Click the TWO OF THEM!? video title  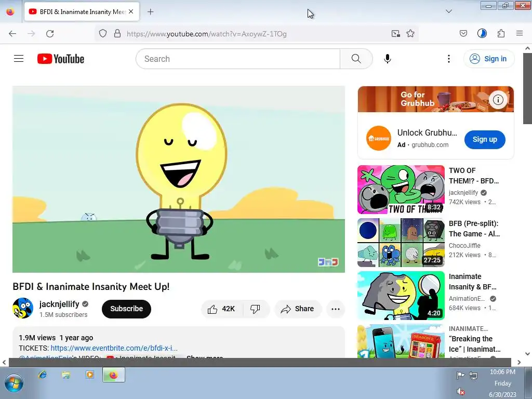(x=474, y=176)
